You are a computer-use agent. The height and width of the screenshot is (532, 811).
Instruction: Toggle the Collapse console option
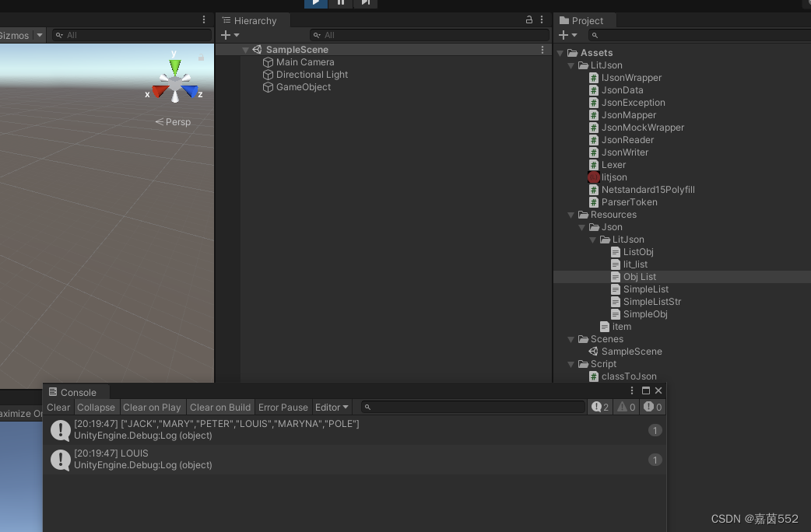coord(97,408)
